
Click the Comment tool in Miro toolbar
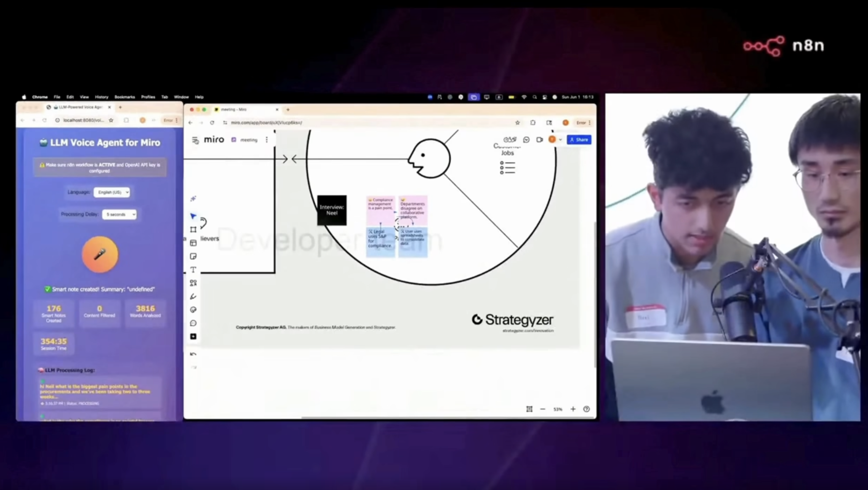(x=193, y=323)
